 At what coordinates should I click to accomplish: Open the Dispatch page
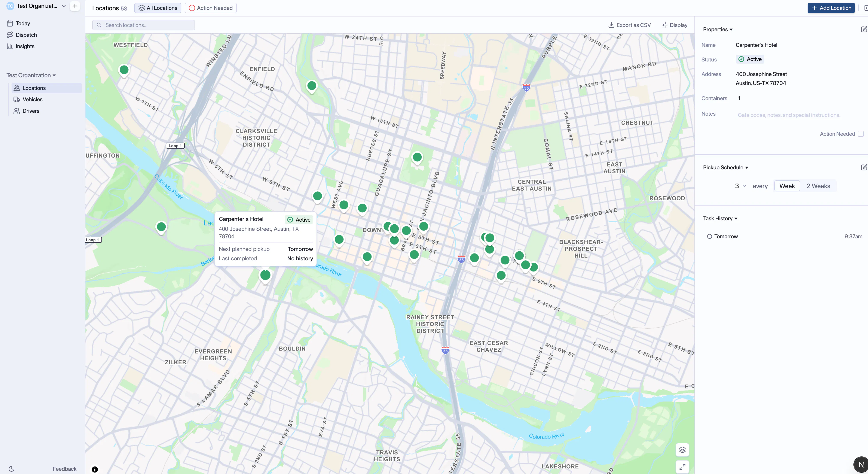[x=26, y=35]
